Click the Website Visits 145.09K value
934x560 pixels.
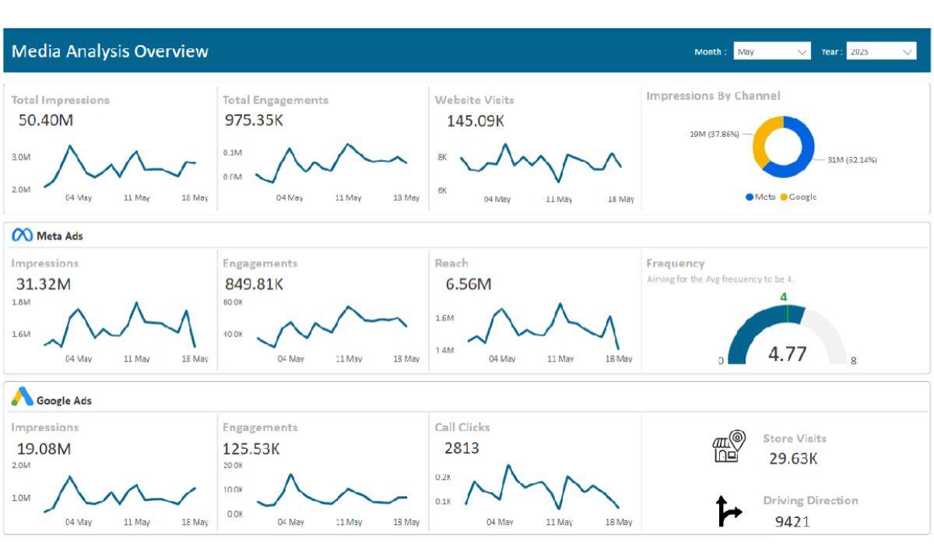coord(475,121)
